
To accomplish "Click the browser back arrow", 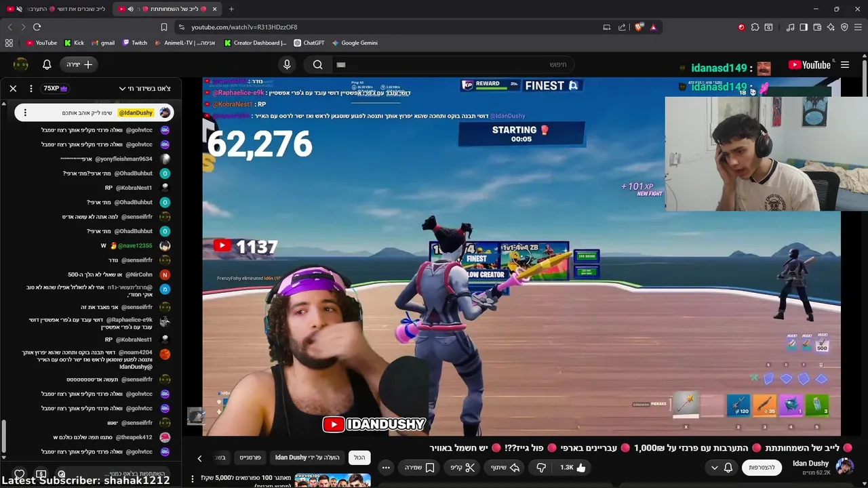I will 9,27.
